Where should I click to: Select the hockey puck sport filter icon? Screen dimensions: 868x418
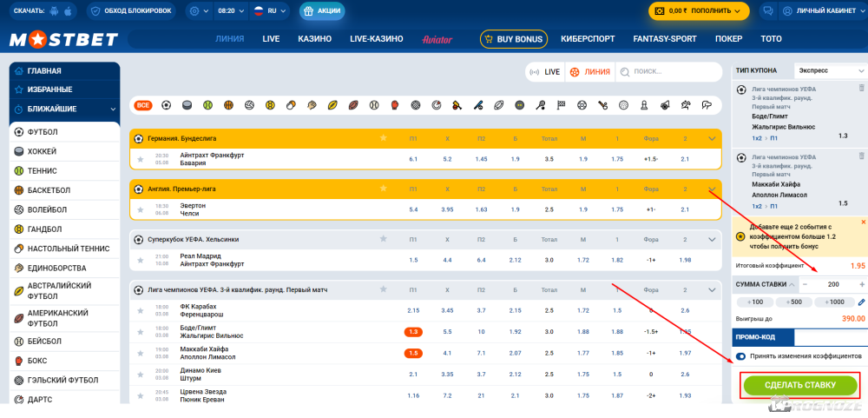tap(187, 105)
